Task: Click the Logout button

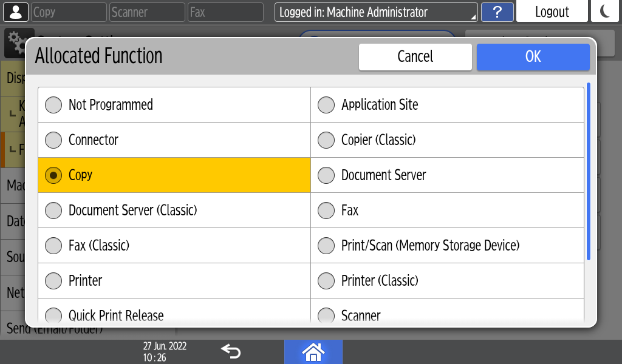Action: [x=552, y=12]
